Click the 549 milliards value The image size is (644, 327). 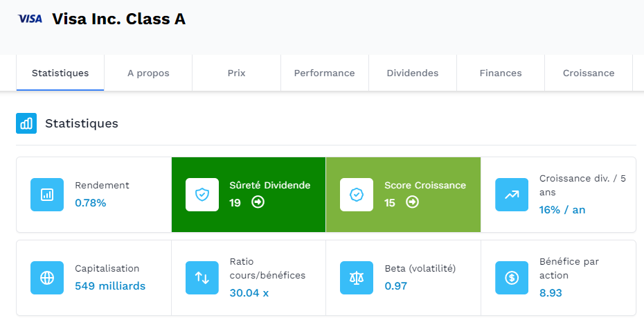(x=110, y=286)
